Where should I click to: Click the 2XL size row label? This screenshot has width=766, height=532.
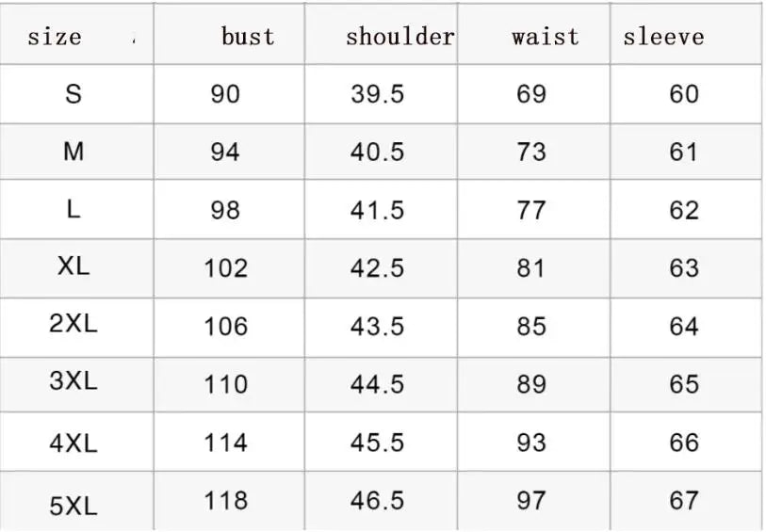(x=73, y=325)
